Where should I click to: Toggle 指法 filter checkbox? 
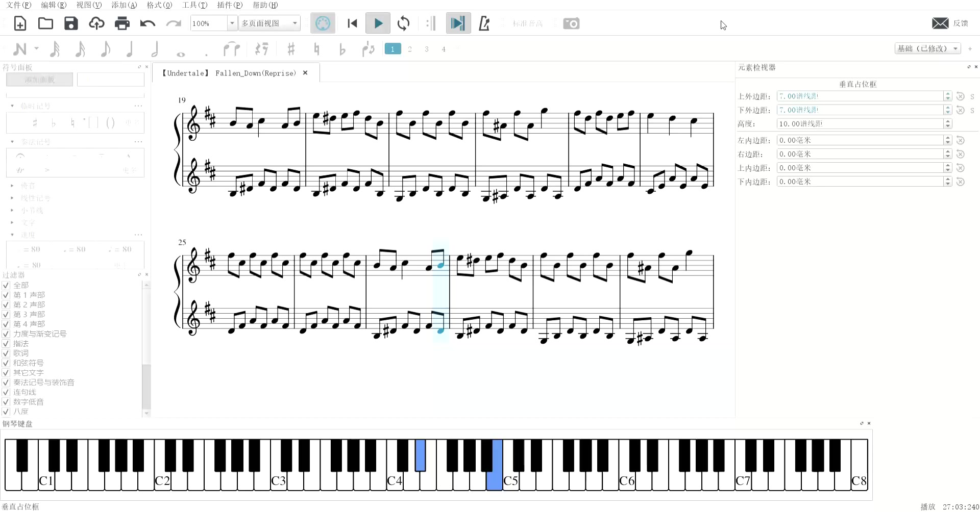click(6, 344)
